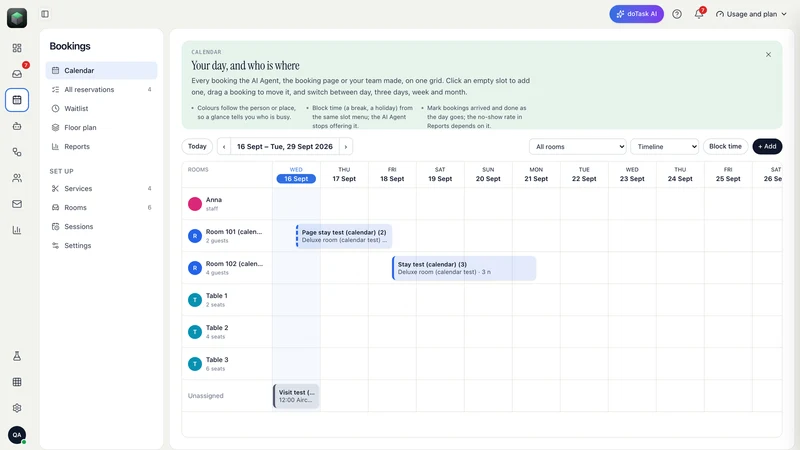Click the + Add button
The width and height of the screenshot is (800, 450).
pyautogui.click(x=767, y=146)
